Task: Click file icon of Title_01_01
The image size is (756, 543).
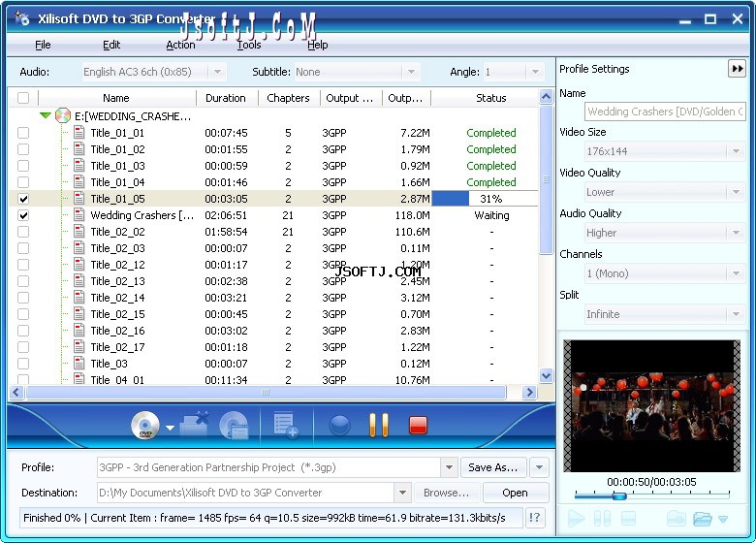Action: (79, 133)
